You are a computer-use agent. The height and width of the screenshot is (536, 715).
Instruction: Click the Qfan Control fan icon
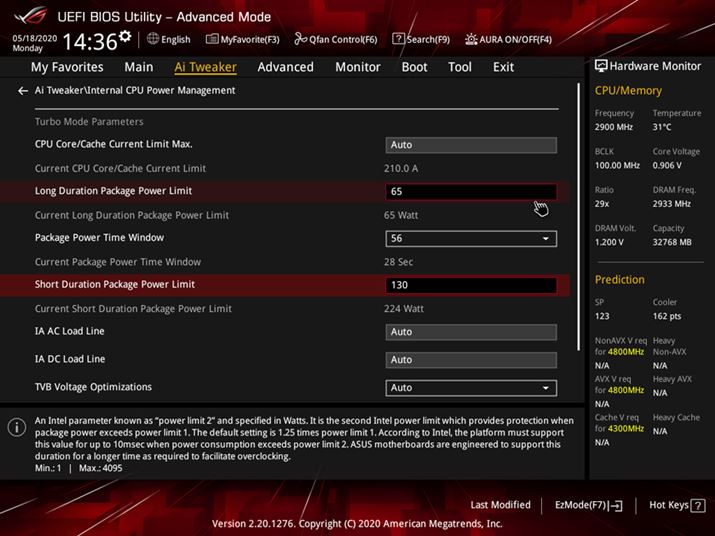coord(301,39)
